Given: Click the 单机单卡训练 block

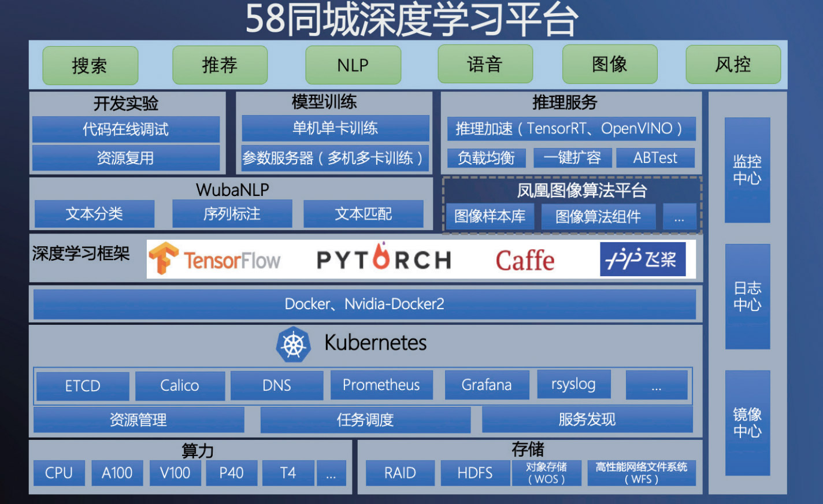Looking at the screenshot, I should click(335, 128).
